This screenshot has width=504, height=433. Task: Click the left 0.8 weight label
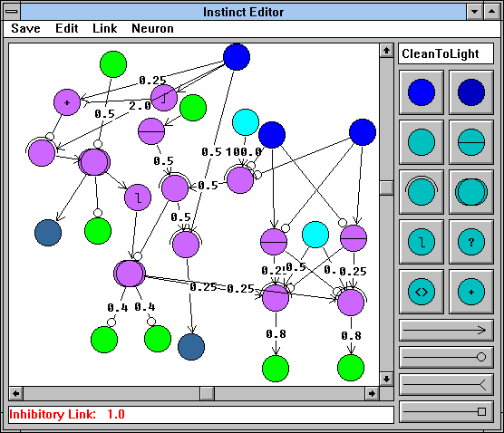(x=276, y=334)
